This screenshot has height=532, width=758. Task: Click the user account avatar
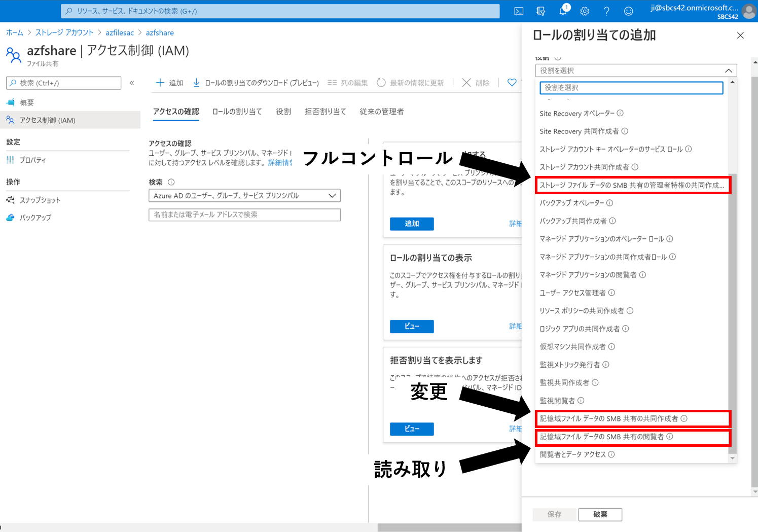coord(749,11)
